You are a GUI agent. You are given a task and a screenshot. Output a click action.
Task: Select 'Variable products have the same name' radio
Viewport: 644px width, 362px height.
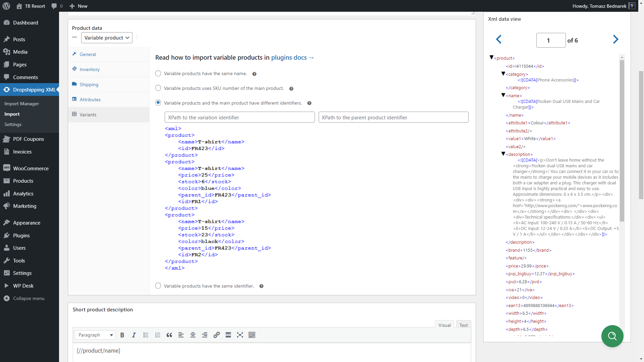(158, 73)
